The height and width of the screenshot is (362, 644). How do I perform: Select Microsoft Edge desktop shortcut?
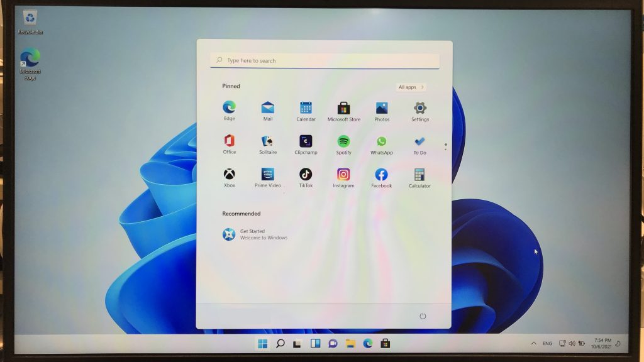[x=30, y=64]
